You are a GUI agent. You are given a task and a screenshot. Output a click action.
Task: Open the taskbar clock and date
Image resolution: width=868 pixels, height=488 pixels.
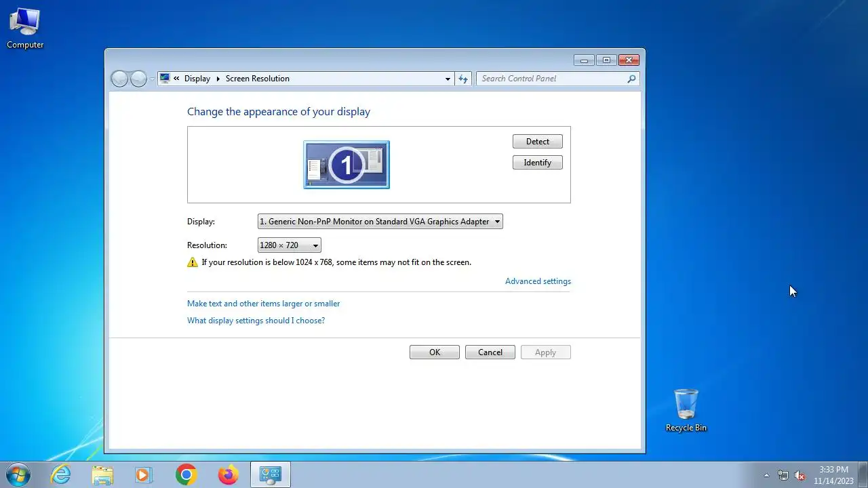click(x=833, y=475)
